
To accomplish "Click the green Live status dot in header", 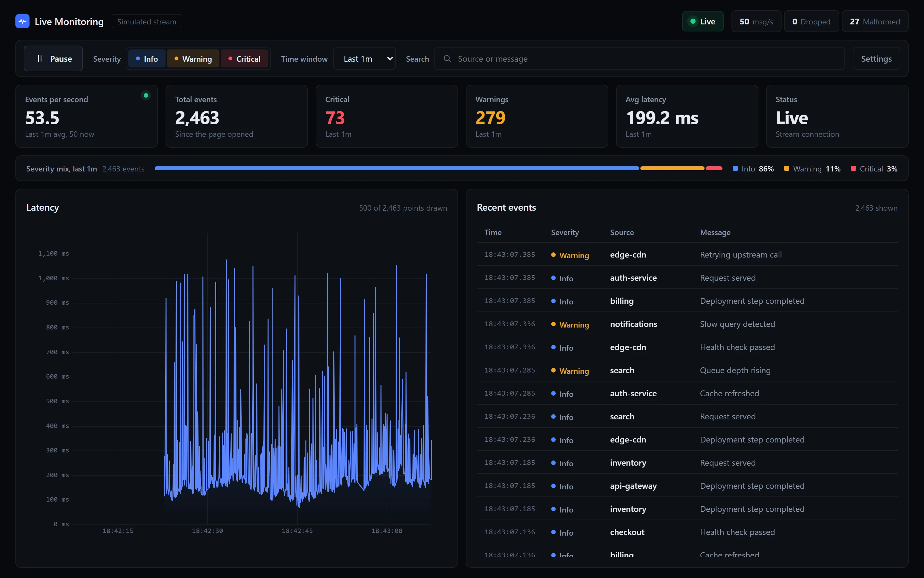I will coord(693,22).
